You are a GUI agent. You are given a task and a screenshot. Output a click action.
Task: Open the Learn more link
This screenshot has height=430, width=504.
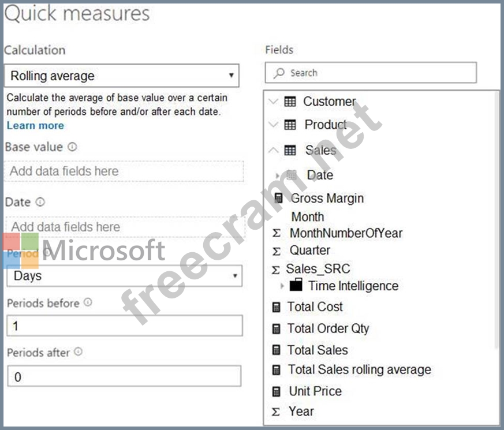pyautogui.click(x=35, y=125)
